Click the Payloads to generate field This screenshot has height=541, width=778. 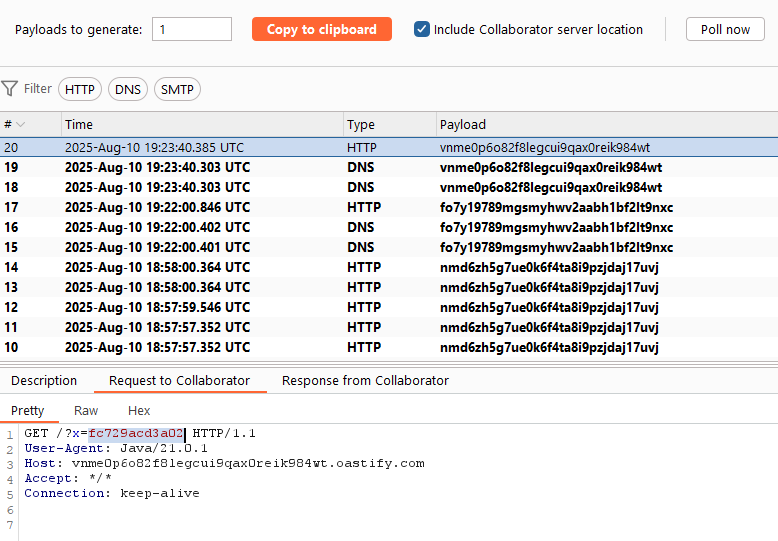(192, 29)
